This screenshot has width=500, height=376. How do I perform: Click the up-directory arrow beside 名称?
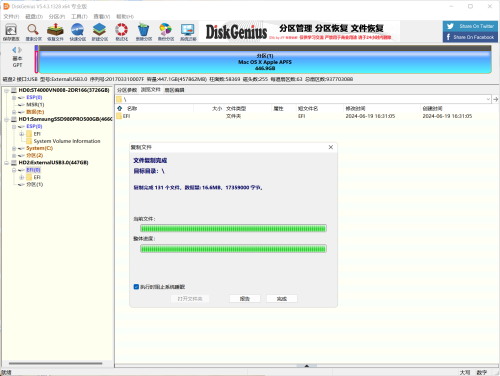[120, 108]
